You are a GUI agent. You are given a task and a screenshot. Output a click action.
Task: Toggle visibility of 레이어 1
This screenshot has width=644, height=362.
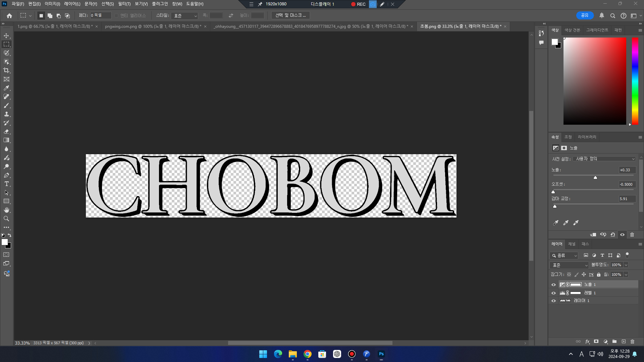(x=554, y=301)
